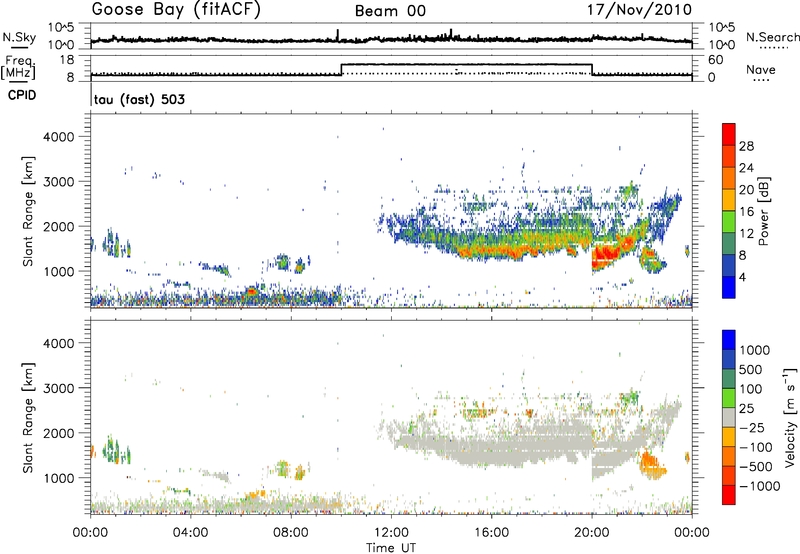Image resolution: width=800 pixels, height=554 pixels.
Task: Click the 2000 km tick of the velocity panel
Action: tap(58, 433)
